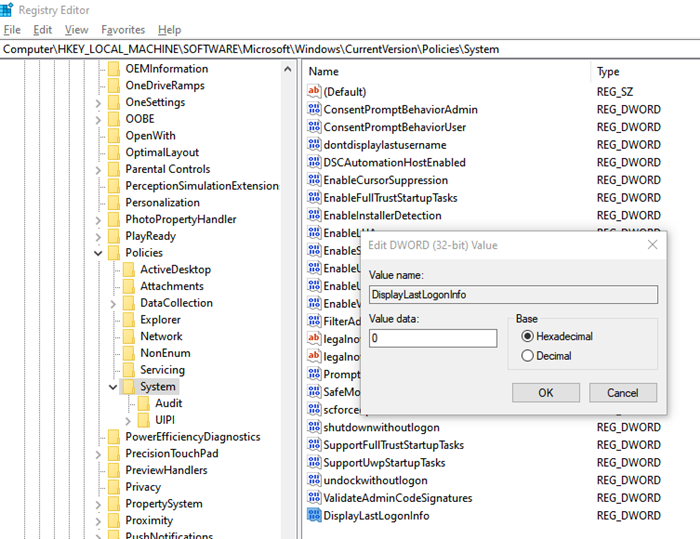
Task: Select the SupportUwpStartupTasks value
Action: point(384,463)
